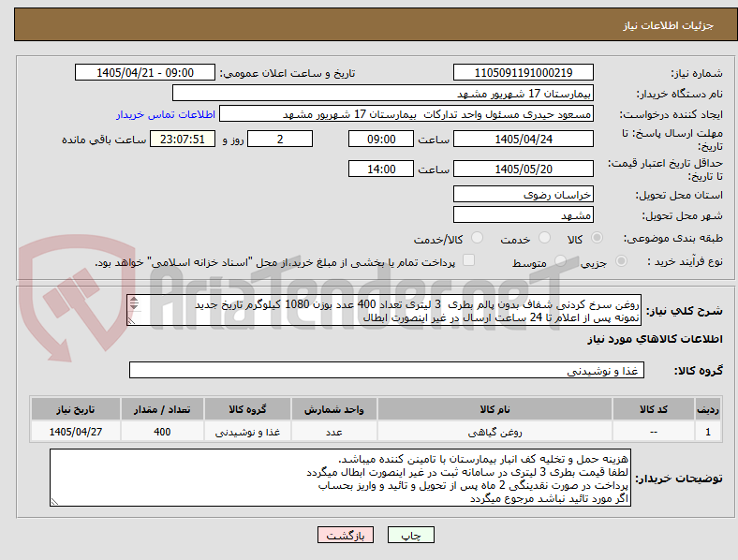Open اطلاعات تماس خریدار link
Image resolution: width=738 pixels, height=560 pixels.
click(x=166, y=114)
